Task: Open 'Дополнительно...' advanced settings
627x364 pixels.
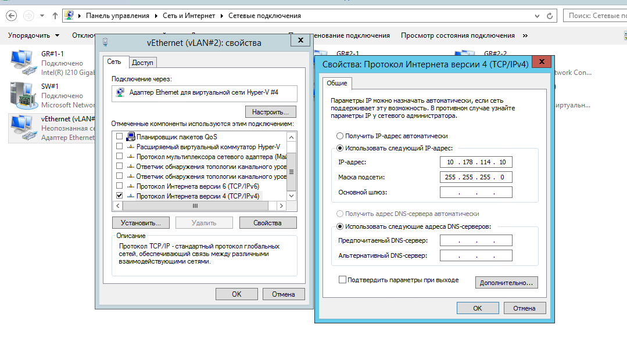Action: click(x=507, y=283)
